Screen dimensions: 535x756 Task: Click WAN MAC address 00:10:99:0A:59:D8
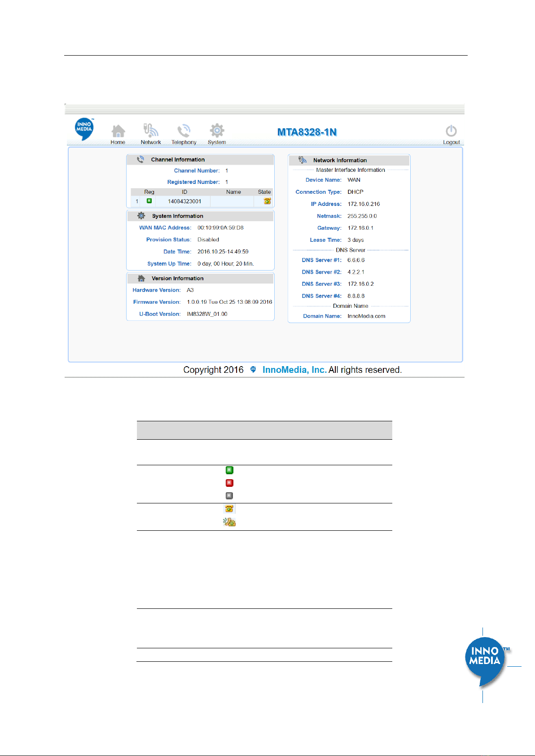pyautogui.click(x=220, y=228)
